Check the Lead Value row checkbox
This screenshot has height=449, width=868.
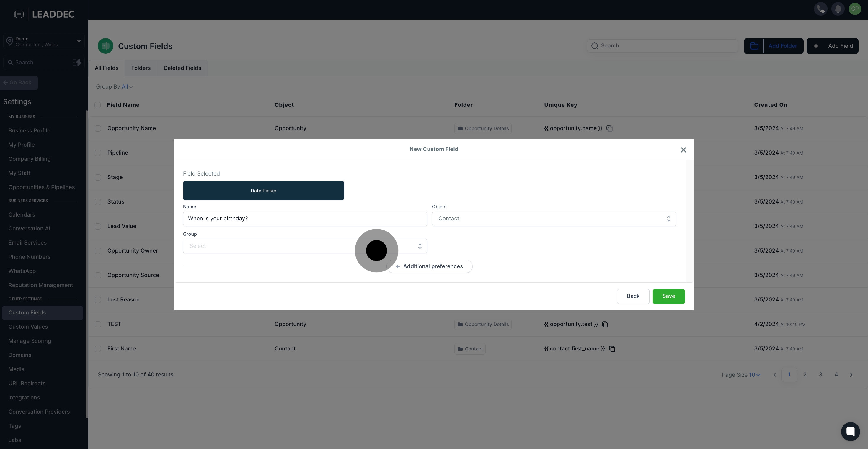point(98,227)
